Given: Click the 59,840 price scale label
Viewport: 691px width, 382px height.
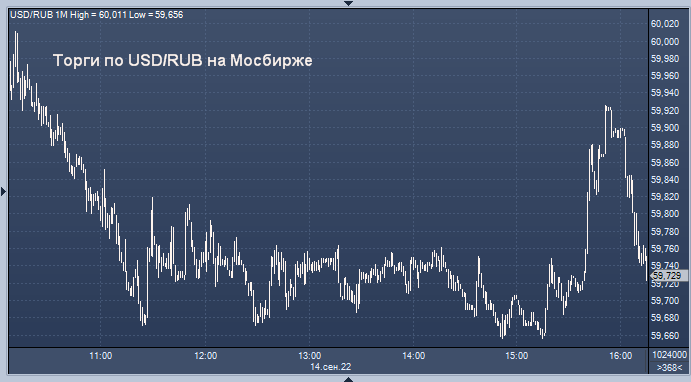Looking at the screenshot, I should pos(665,180).
